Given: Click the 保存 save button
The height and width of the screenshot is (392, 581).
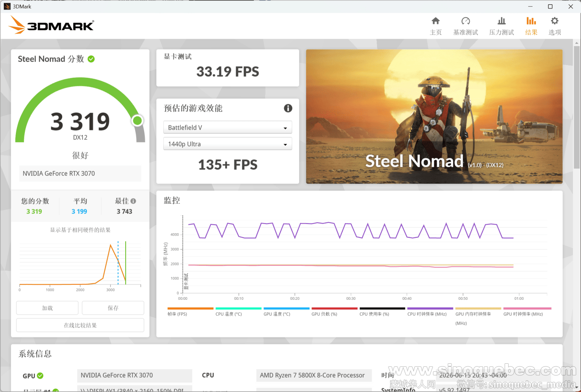Looking at the screenshot, I should [113, 308].
